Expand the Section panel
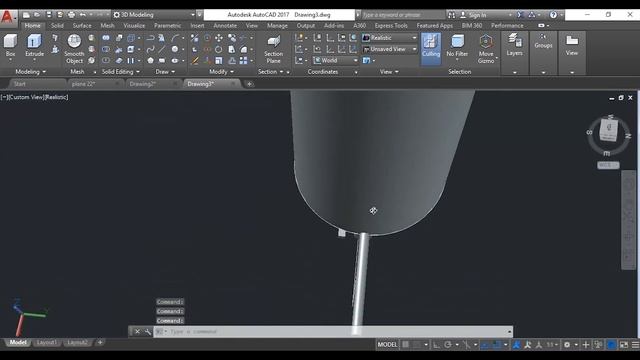Viewport: 640px width, 360px height. click(270, 72)
